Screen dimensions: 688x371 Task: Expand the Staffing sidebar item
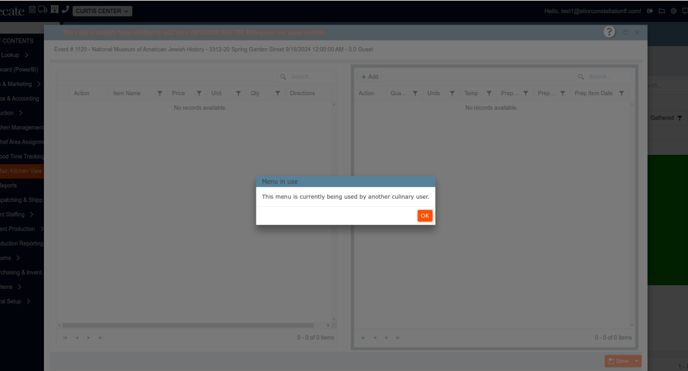tap(32, 214)
